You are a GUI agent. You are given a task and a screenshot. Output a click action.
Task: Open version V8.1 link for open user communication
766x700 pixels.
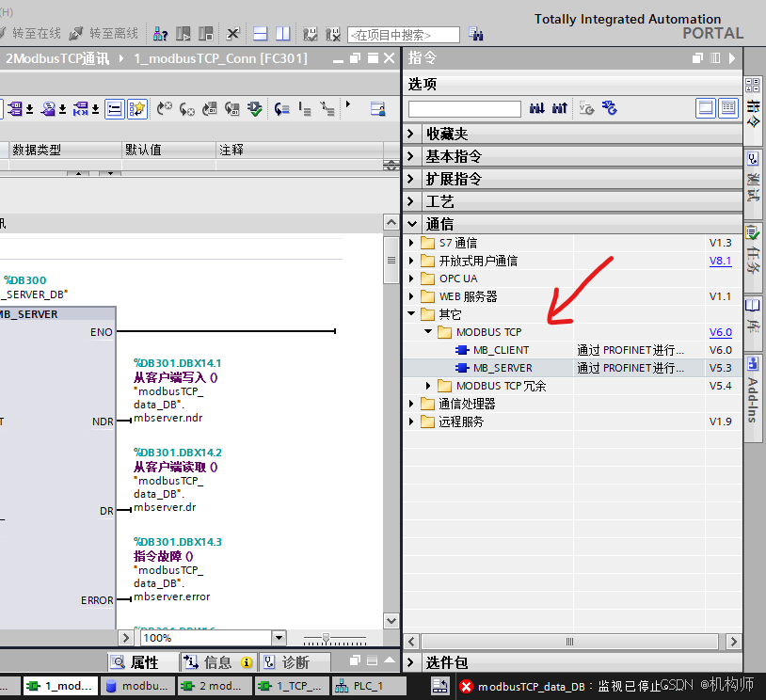(721, 261)
